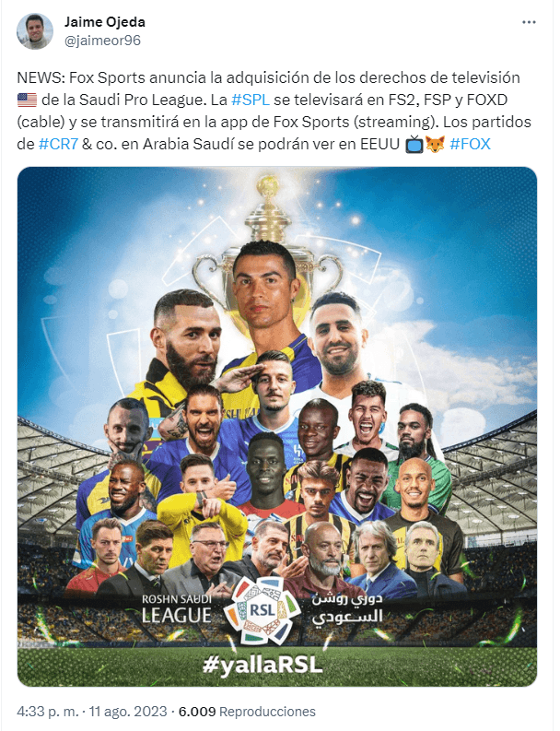Click the US flag emoji in tweet
The image size is (560, 731).
tap(27, 100)
